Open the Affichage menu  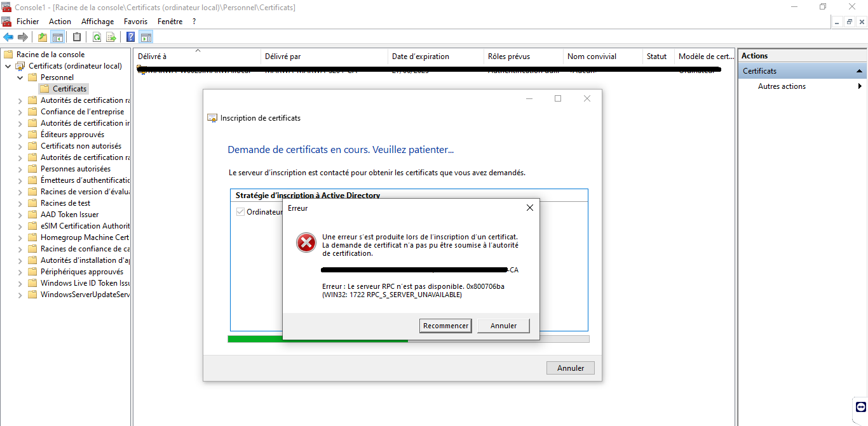pos(97,21)
